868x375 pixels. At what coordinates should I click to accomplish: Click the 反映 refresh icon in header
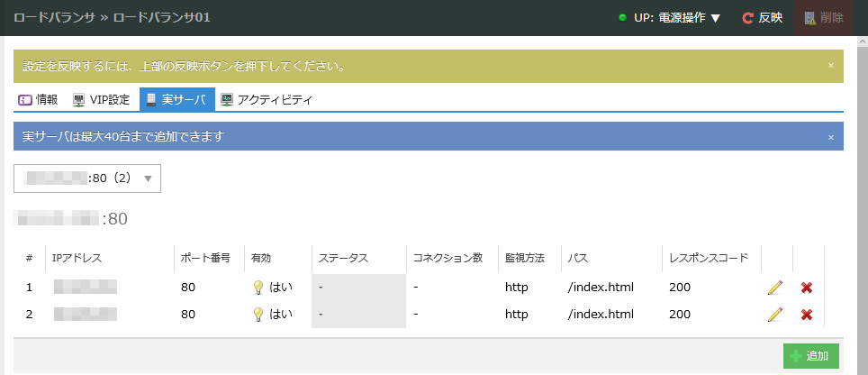[747, 18]
